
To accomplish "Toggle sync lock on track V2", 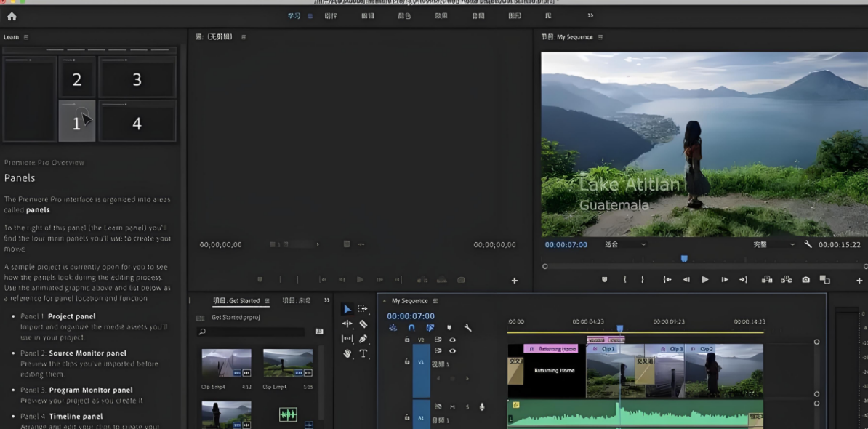I will coord(438,340).
